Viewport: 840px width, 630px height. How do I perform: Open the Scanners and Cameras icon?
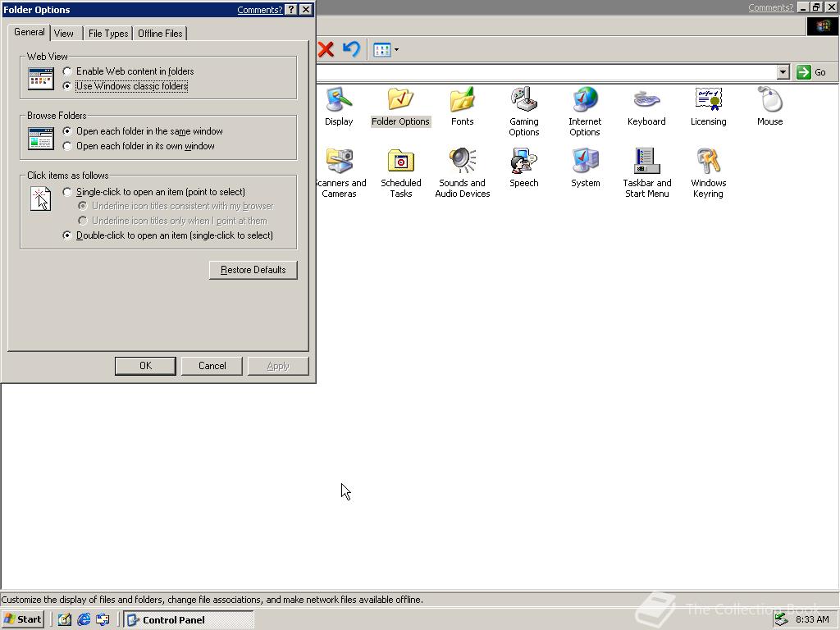pyautogui.click(x=340, y=173)
